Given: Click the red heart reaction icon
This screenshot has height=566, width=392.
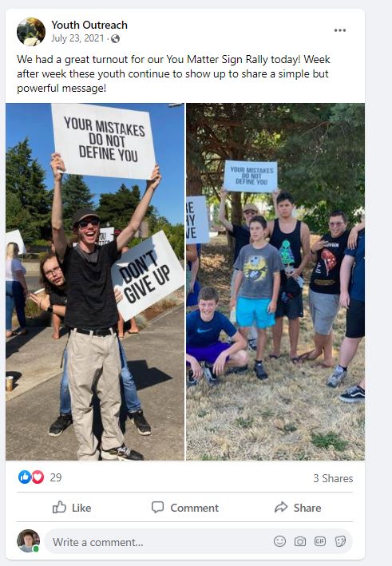Looking at the screenshot, I should [38, 477].
